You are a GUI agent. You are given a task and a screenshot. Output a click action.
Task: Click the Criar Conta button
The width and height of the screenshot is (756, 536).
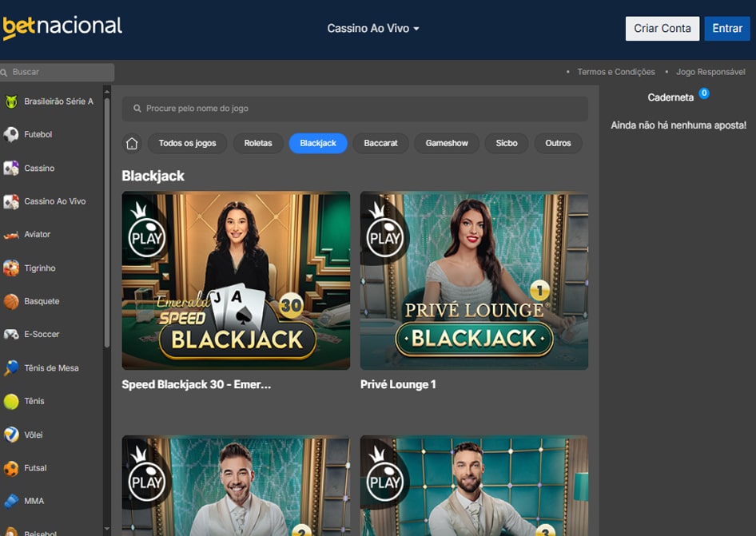pos(662,28)
